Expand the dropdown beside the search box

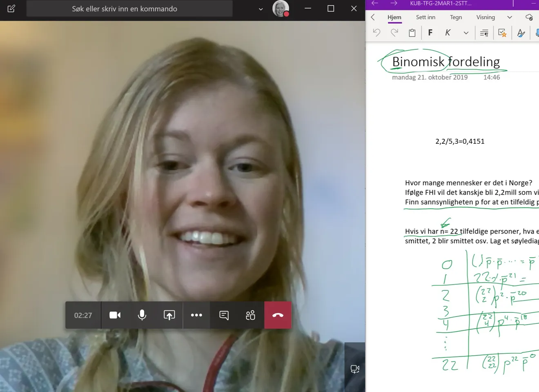[x=261, y=9]
